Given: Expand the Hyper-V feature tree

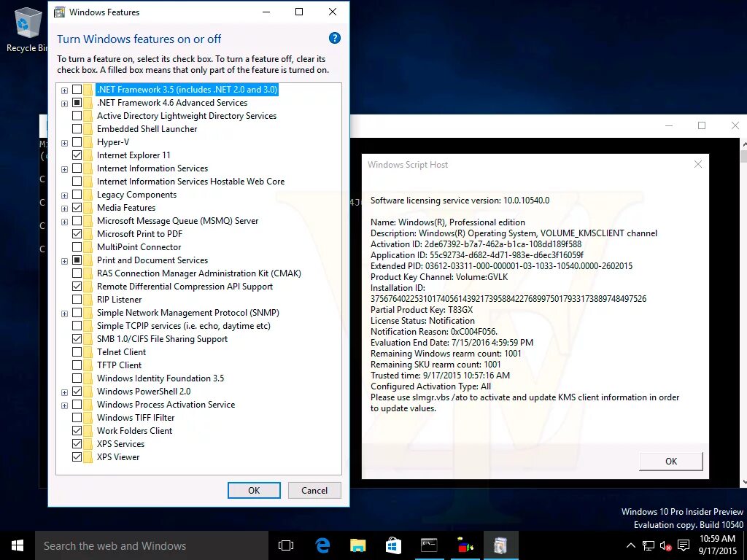Looking at the screenshot, I should tap(64, 142).
